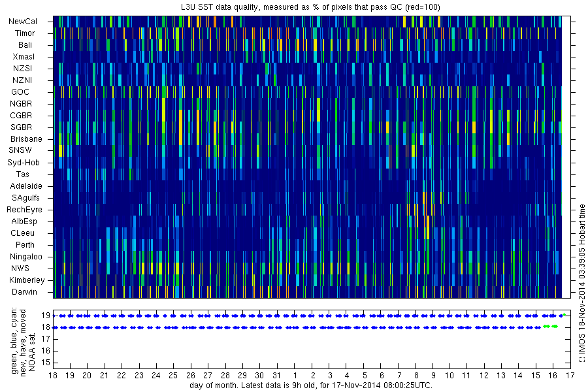
Task: Click satellite axis value 16
Action: coord(45,351)
